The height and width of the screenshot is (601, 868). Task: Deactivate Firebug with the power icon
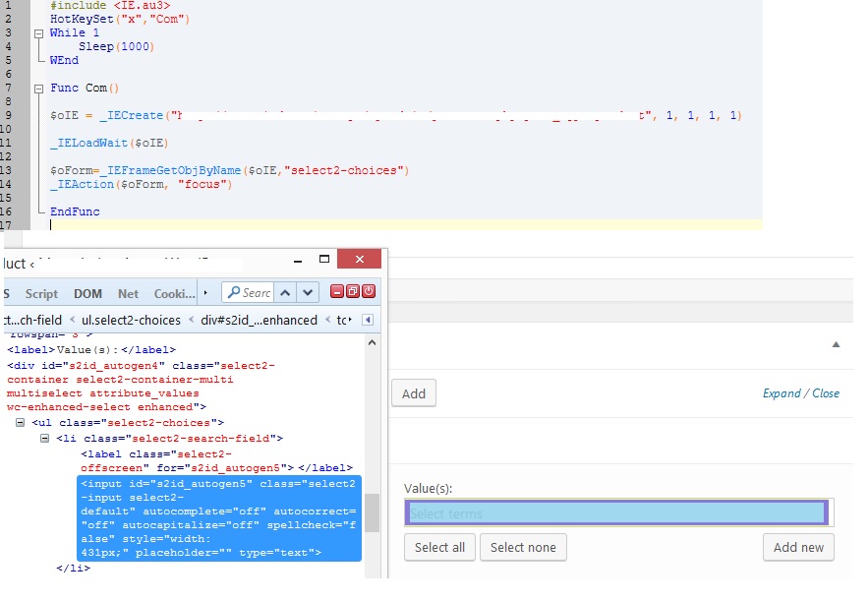pos(369,291)
